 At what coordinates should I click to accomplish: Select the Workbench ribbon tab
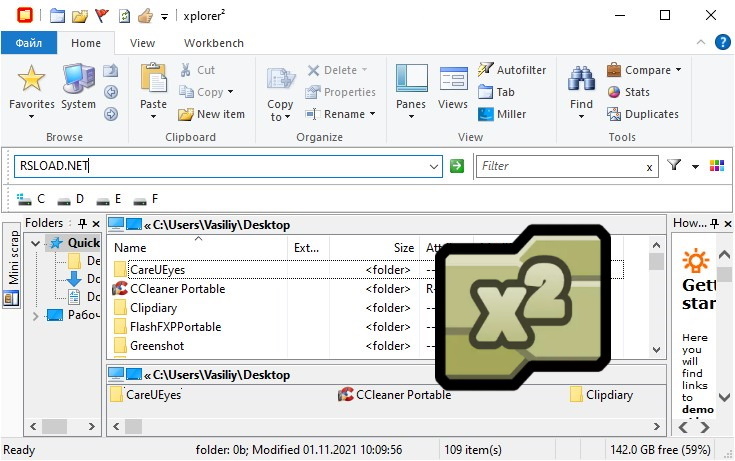(x=214, y=43)
